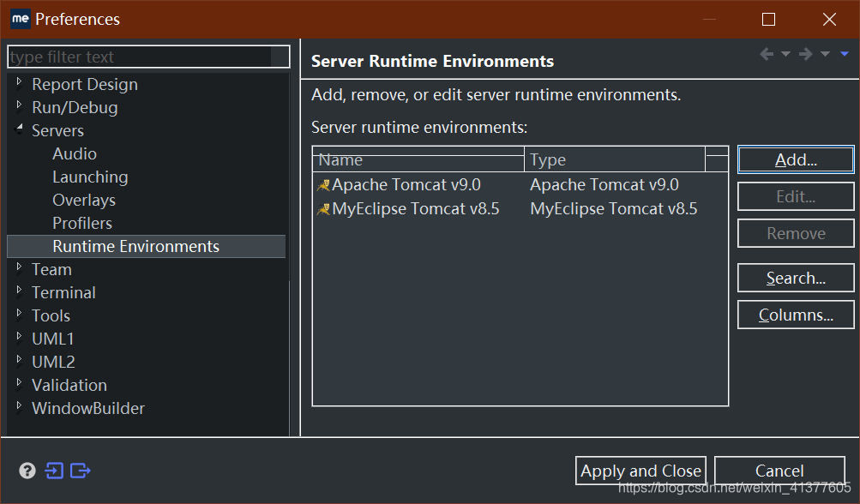Click inside the type filter text field
Screen dimensions: 860x504
click(146, 57)
